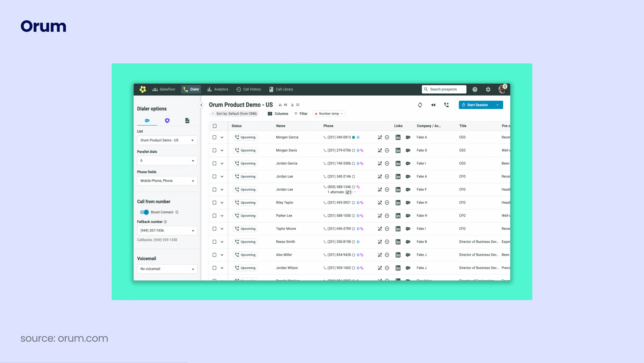Screen dimensions: 644x363
Task: Switch to CSV file source icon tab
Action: point(187,121)
